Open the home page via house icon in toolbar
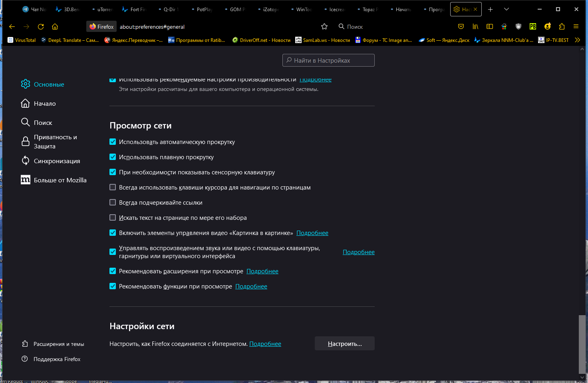Screen dimensions: 588x383 pyautogui.click(x=55, y=27)
